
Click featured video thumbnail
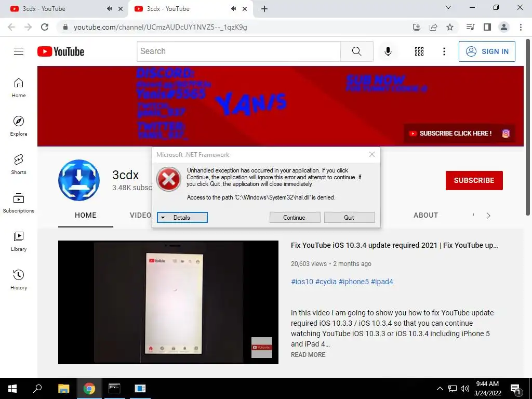[168, 302]
